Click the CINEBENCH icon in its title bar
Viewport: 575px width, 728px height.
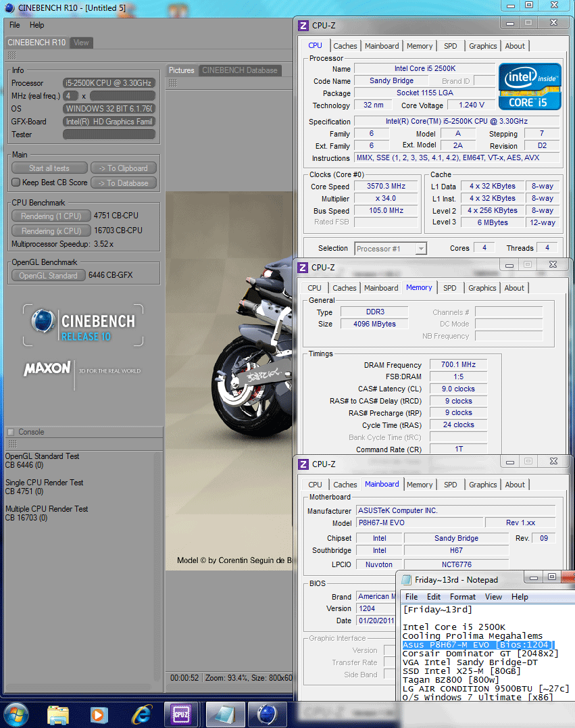tap(9, 8)
